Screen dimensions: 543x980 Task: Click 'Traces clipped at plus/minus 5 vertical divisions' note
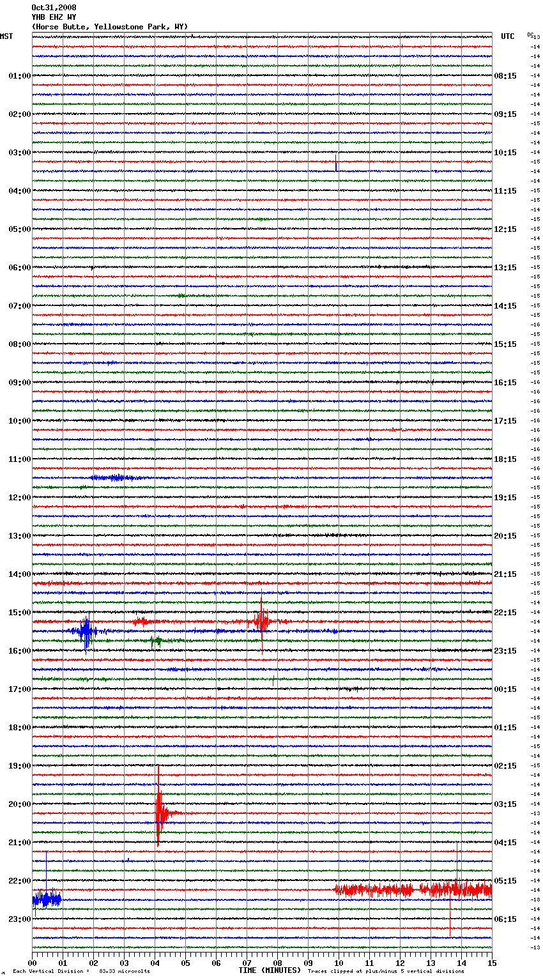[x=386, y=972]
